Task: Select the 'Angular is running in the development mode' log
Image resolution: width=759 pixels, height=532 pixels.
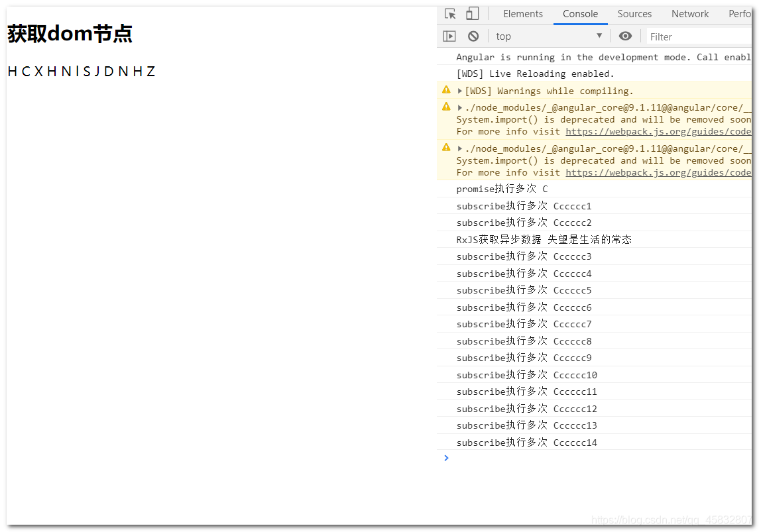Action: tap(595, 57)
